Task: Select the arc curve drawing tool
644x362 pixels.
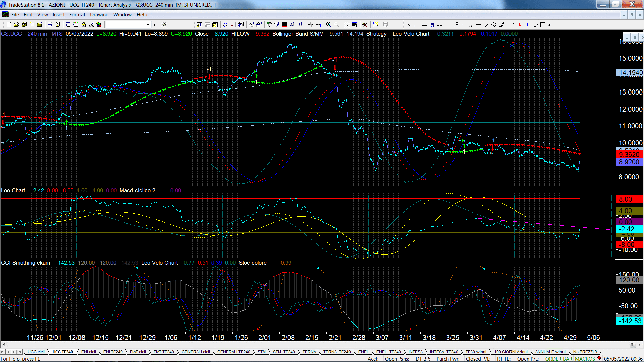Action: [x=512, y=25]
